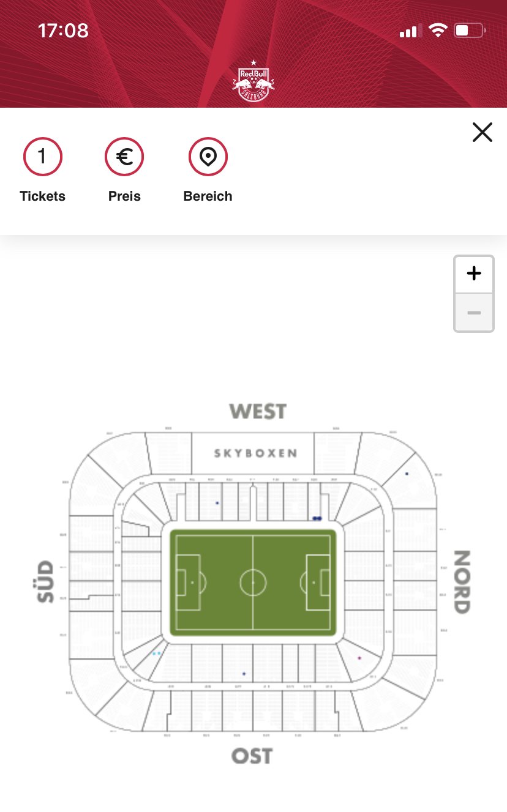This screenshot has width=507, height=812.
Task: Pick the double blue seat by the pitch corner
Action: (x=317, y=518)
